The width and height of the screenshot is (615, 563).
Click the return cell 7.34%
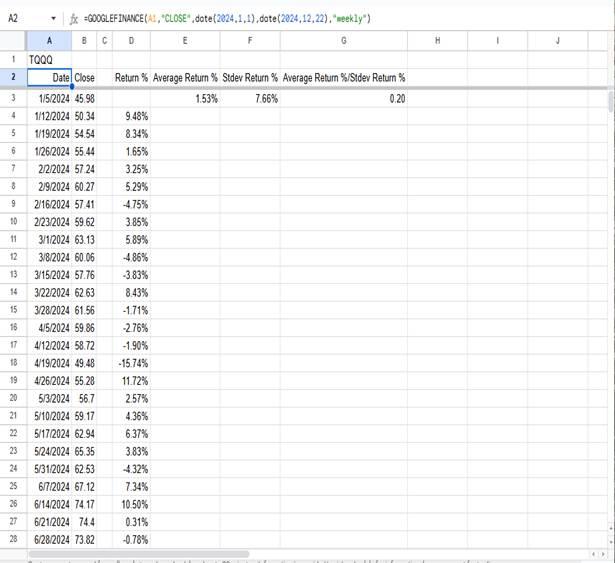(x=131, y=486)
